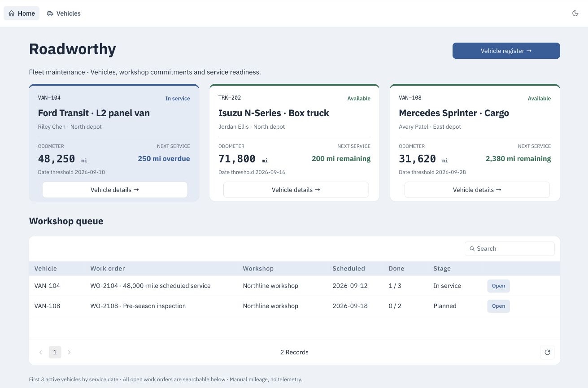
Task: Select the VAN-104 cell in queue table
Action: tap(47, 286)
